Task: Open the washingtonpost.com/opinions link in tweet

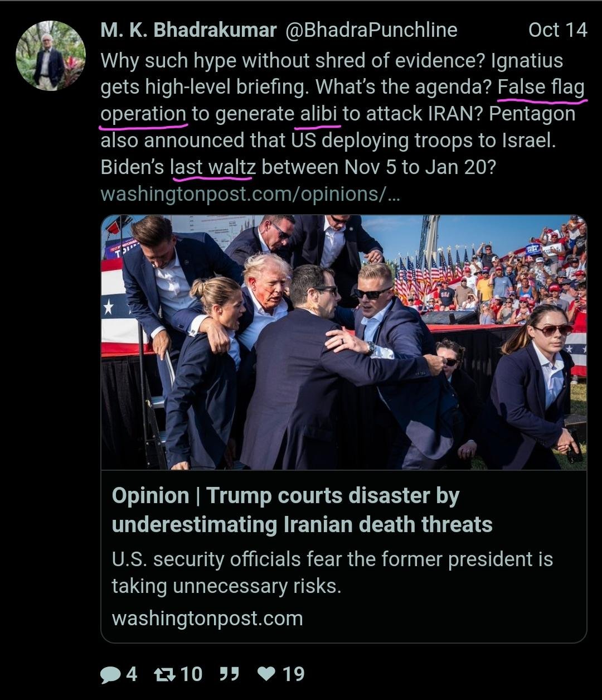Action: coord(250,194)
